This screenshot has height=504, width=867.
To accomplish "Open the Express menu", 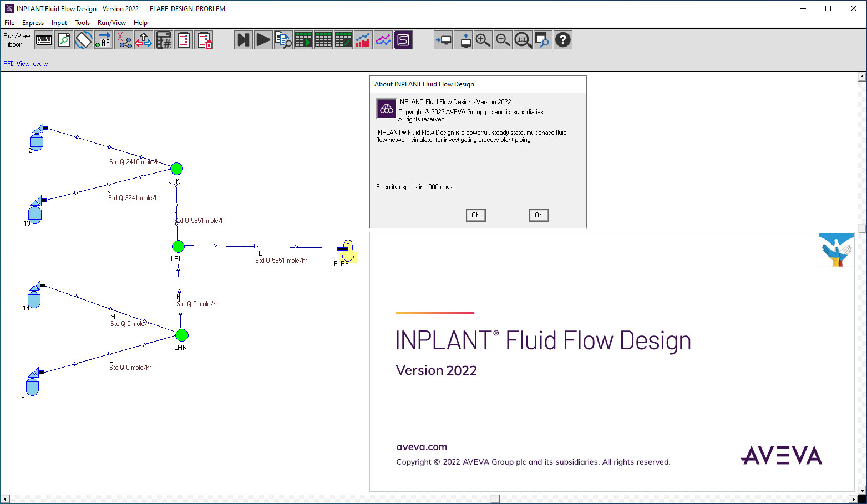I will [33, 23].
